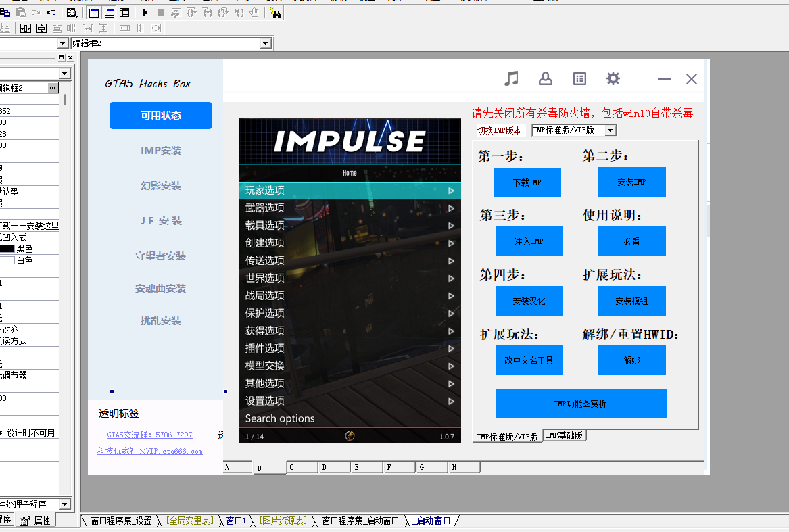The width and height of the screenshot is (789, 532).
Task: Click the list panel icon beside gear
Action: tap(579, 79)
